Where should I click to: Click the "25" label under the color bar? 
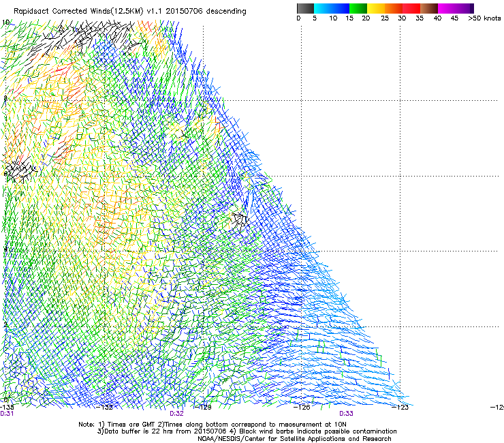tap(385, 18)
